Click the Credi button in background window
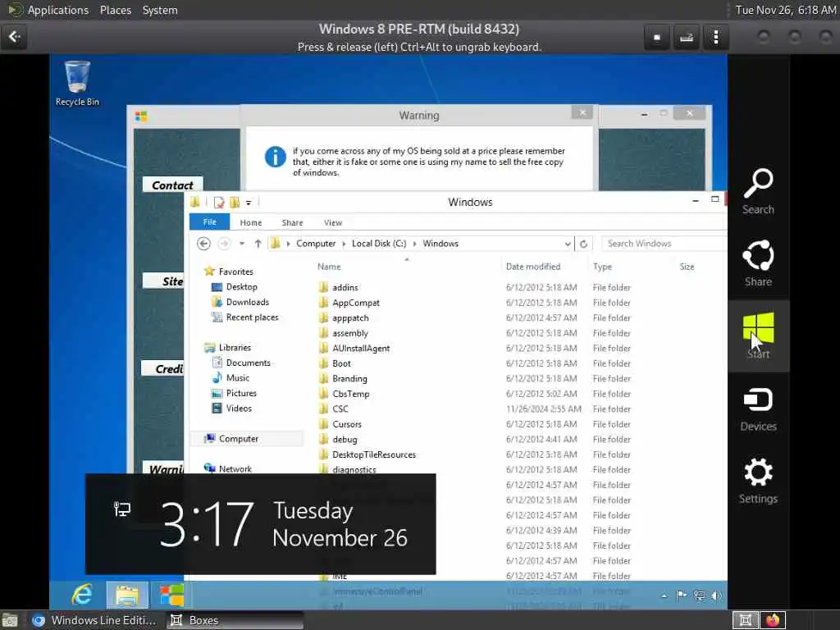Screen dimensions: 840x630 (163, 368)
